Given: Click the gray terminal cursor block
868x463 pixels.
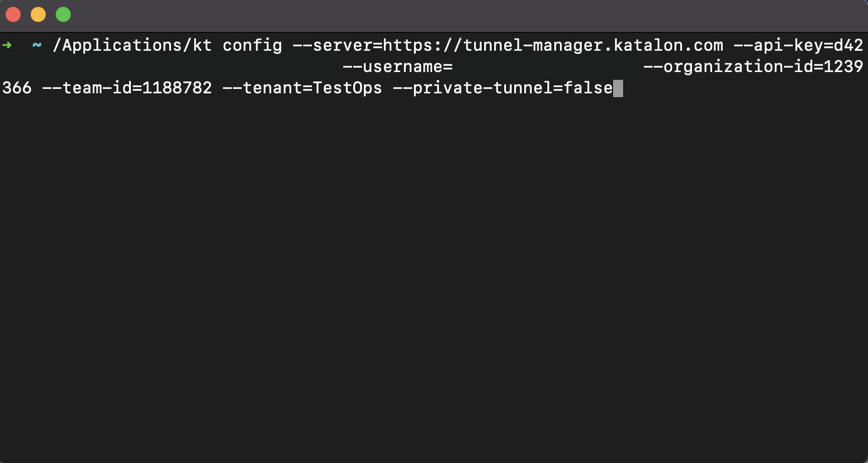Looking at the screenshot, I should (618, 88).
